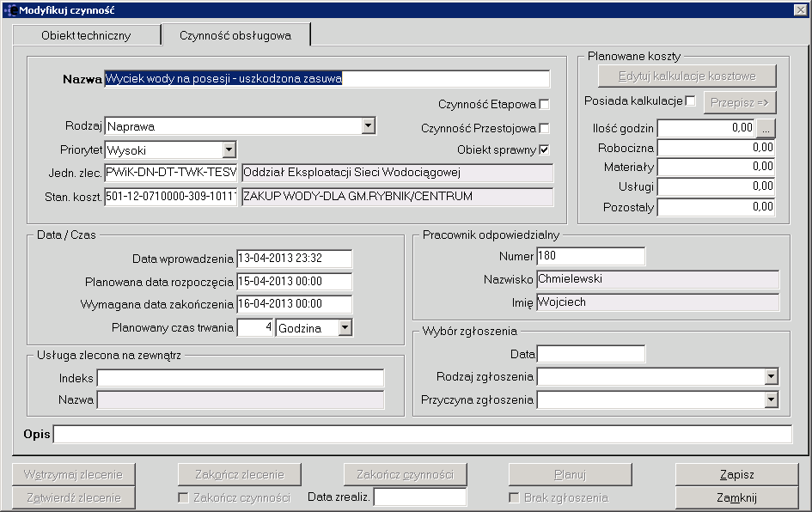Open the Godzina time unit dropdown

[345, 327]
